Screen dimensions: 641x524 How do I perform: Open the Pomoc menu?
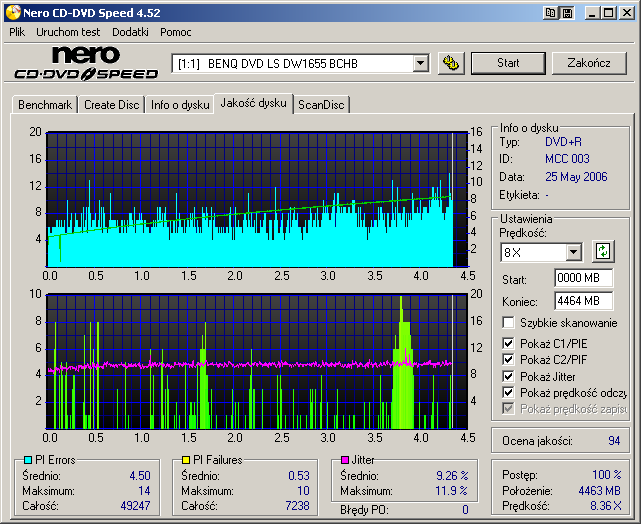(x=176, y=32)
